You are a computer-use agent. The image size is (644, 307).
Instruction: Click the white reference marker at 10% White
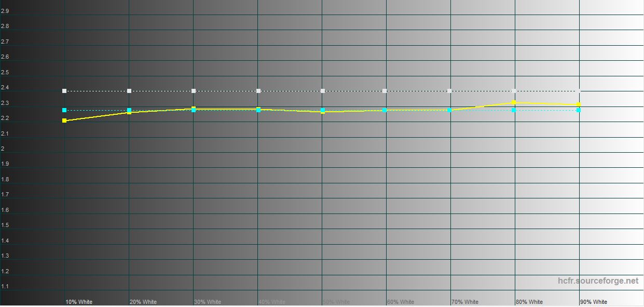pyautogui.click(x=64, y=91)
